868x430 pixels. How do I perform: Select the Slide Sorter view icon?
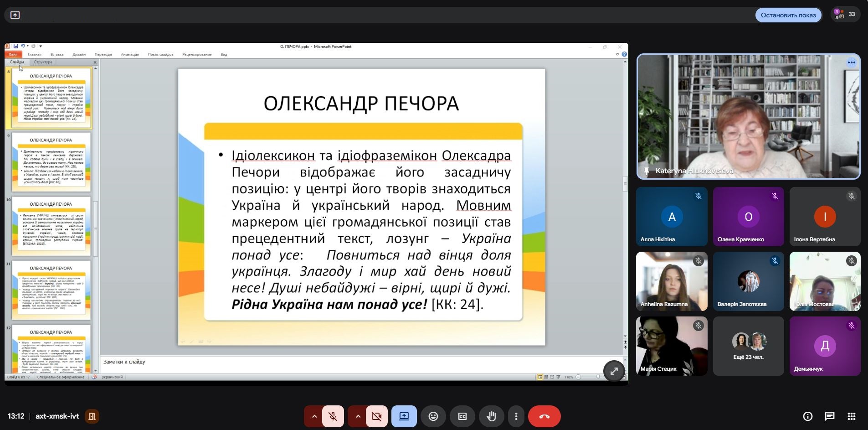coord(546,377)
